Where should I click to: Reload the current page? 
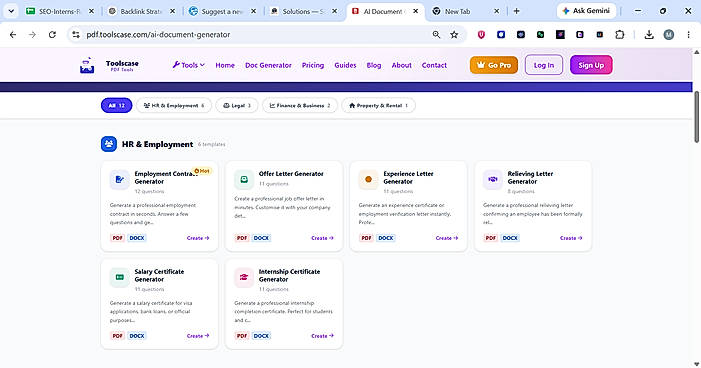click(x=52, y=34)
